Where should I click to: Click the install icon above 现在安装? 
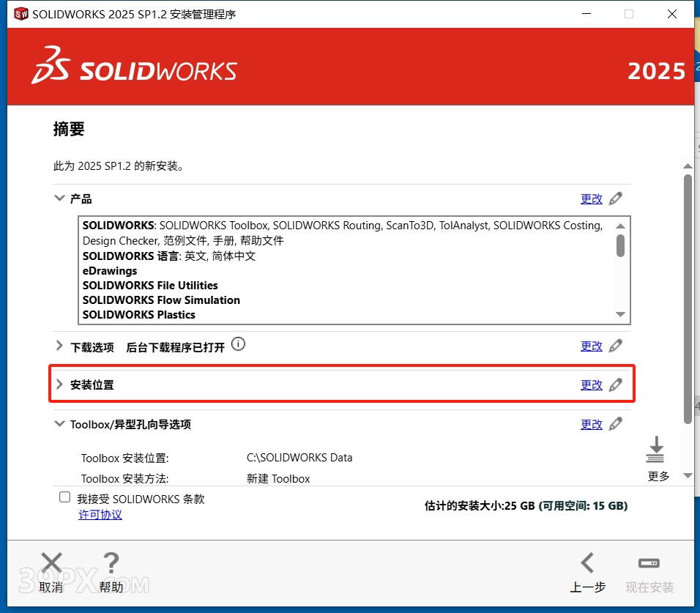[x=648, y=562]
